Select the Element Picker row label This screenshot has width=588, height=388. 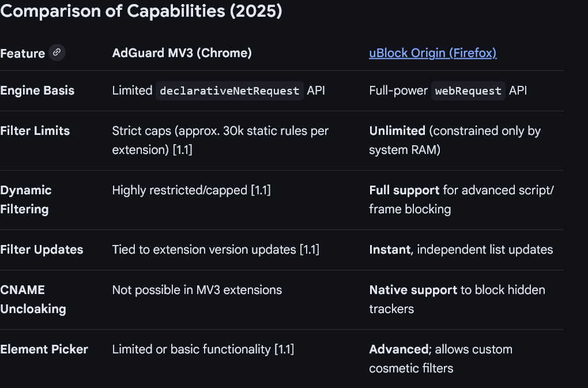tap(44, 349)
